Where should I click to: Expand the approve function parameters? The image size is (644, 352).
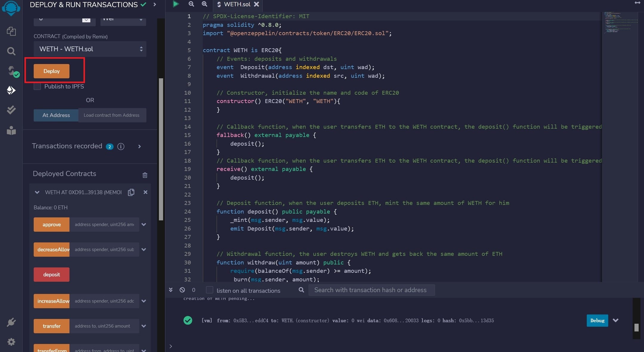(144, 225)
